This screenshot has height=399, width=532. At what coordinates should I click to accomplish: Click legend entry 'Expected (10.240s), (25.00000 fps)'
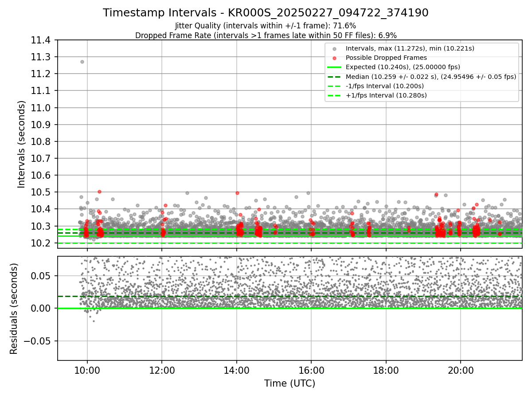pyautogui.click(x=403, y=67)
